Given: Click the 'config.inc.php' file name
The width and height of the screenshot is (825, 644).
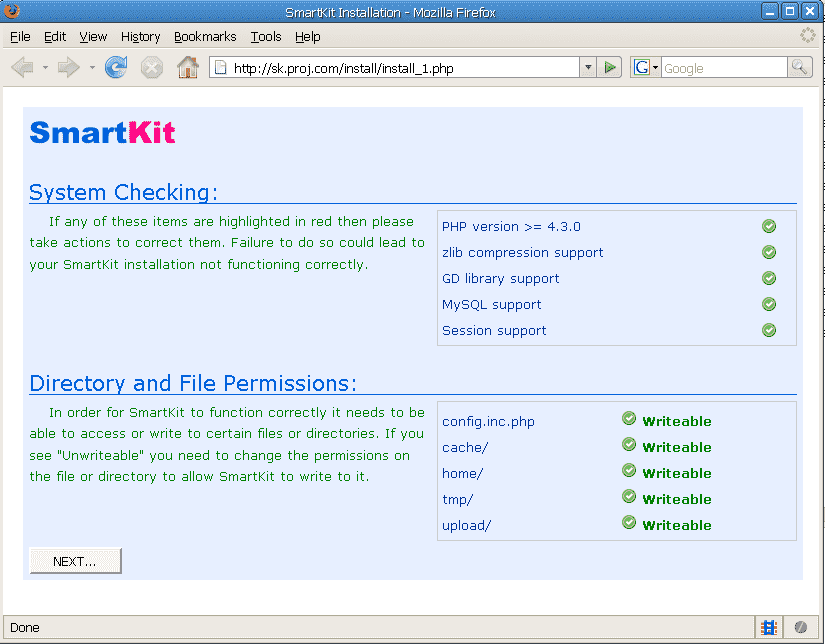Looking at the screenshot, I should 488,422.
